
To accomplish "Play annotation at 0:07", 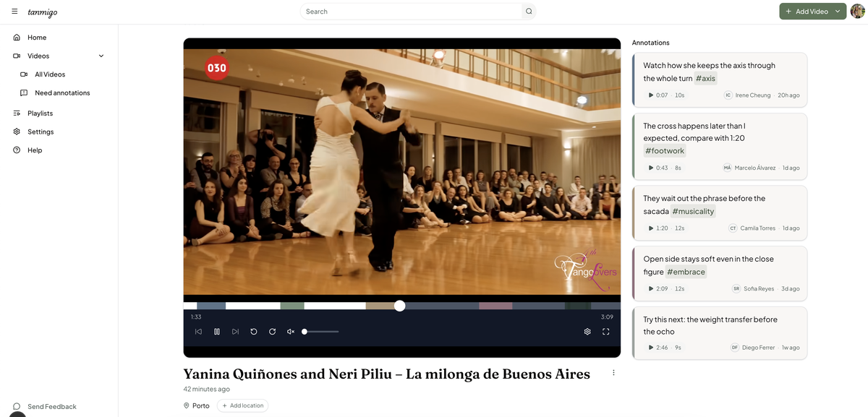I will 651,95.
